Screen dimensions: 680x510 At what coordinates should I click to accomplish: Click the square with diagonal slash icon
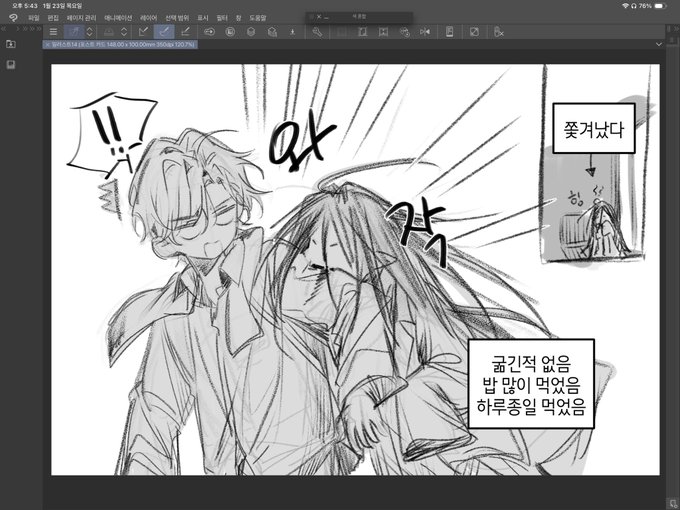click(x=474, y=32)
